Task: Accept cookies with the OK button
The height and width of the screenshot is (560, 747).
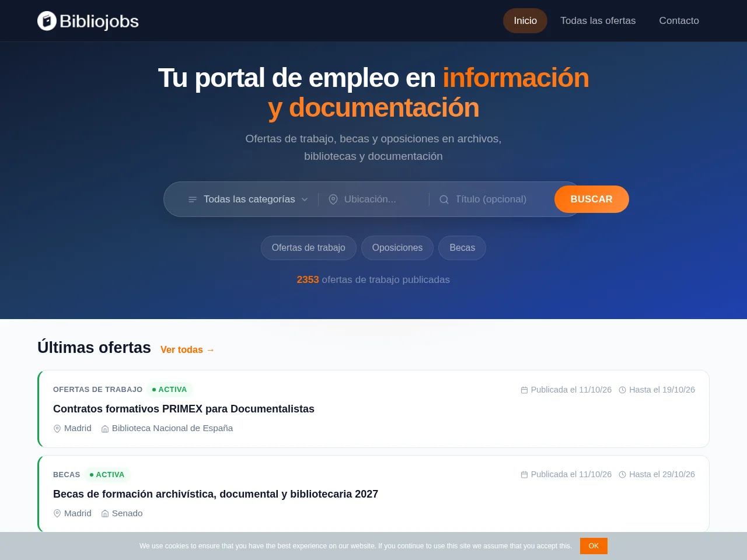Action: [594, 546]
